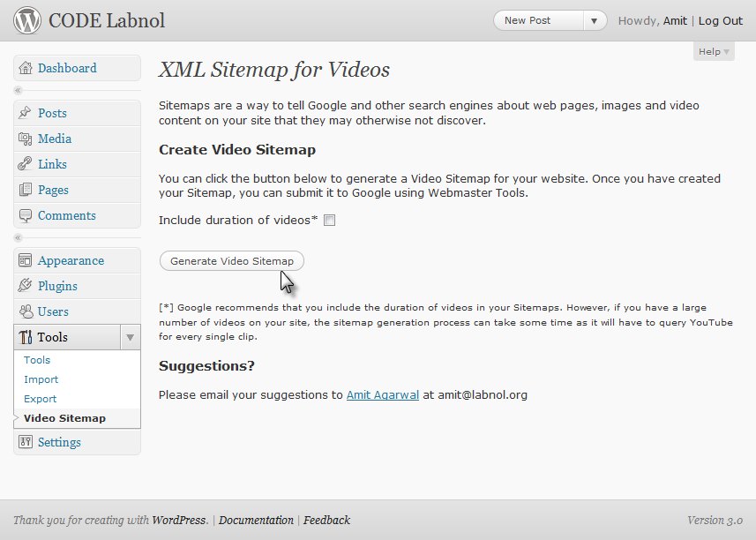Screen dimensions: 756x540
Task: Click the Users icon in sidebar
Action: (x=26, y=311)
